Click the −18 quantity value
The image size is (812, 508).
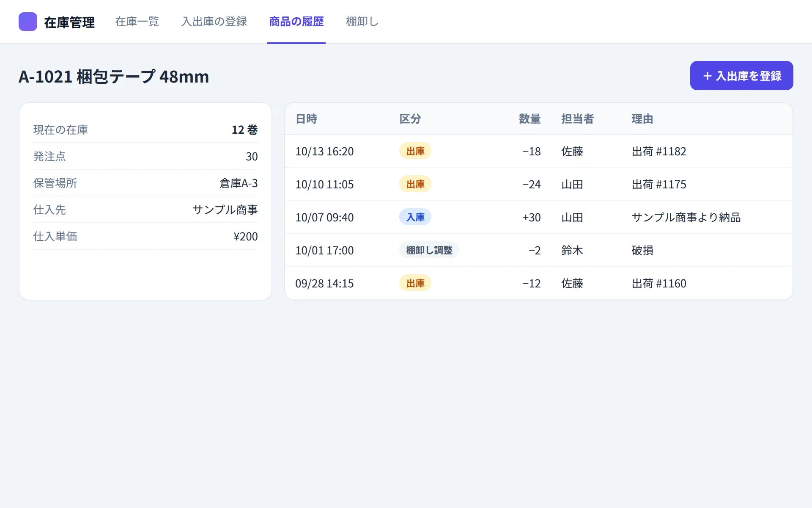click(x=532, y=151)
